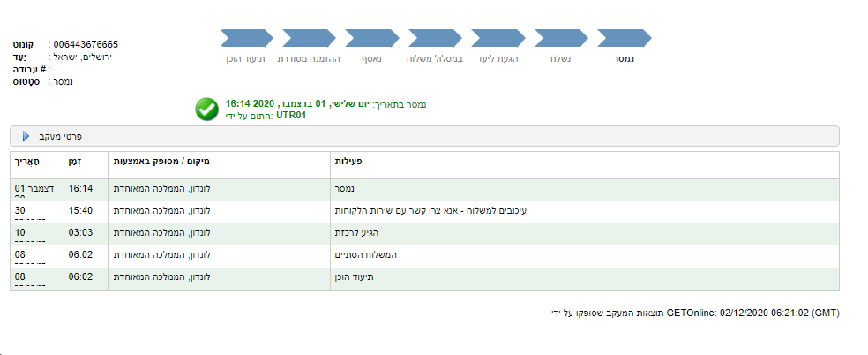The image size is (868, 355).
Task: Click the זמן column header
Action: coord(75,162)
